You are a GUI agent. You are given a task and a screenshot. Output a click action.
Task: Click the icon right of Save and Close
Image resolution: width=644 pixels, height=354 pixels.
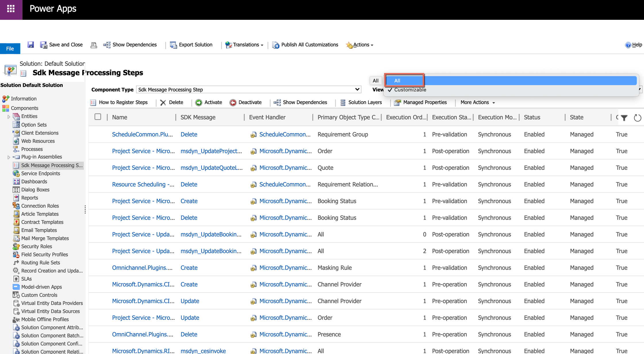(93, 45)
